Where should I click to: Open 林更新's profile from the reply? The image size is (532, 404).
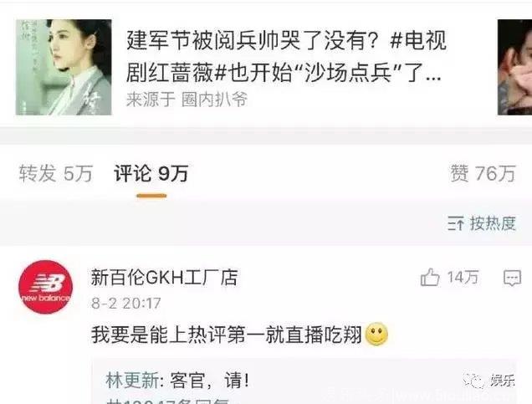132,381
